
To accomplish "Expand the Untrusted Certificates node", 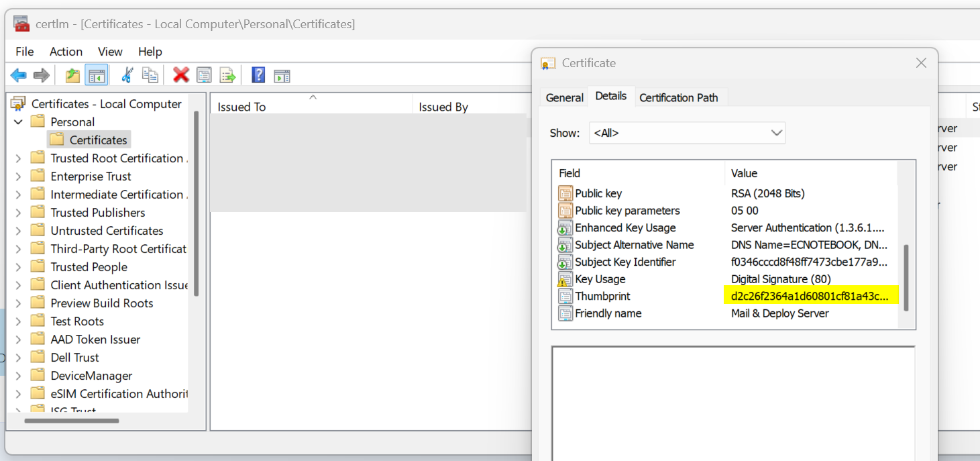I will (18, 231).
